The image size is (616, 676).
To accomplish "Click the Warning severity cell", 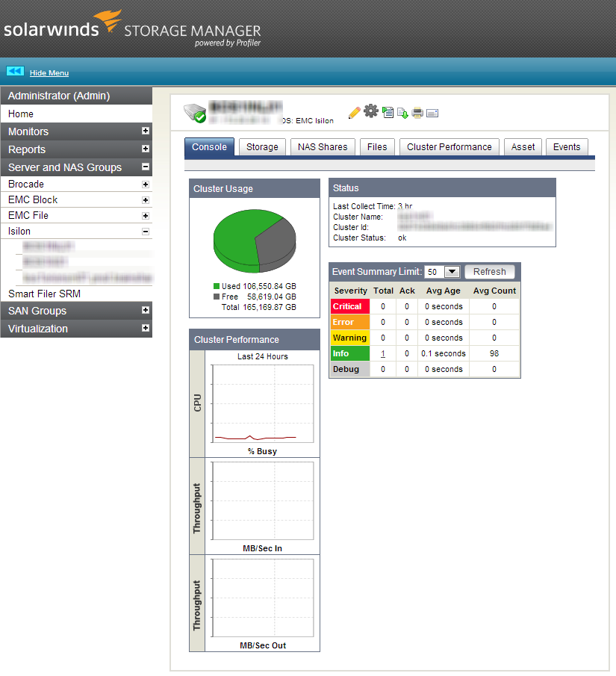I will click(x=350, y=338).
